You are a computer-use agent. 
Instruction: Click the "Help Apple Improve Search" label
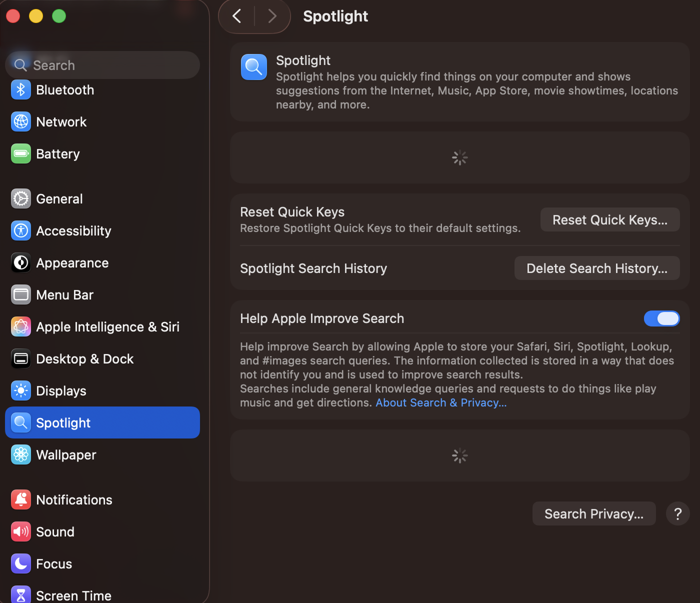point(322,318)
